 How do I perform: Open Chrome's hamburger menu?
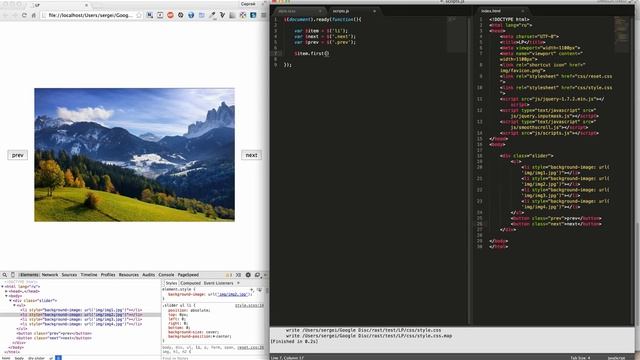point(264,15)
